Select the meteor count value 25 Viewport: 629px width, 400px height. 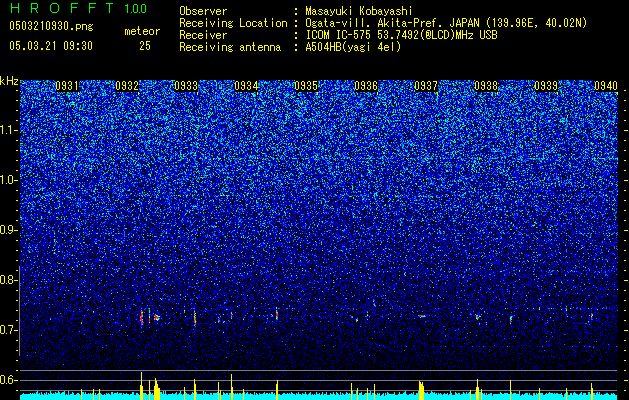click(145, 46)
